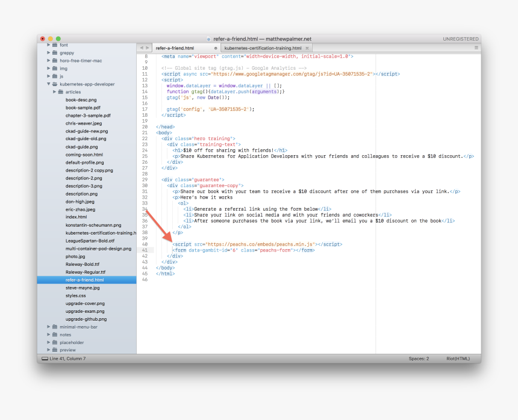Click the placeholder folder icon

(x=55, y=342)
